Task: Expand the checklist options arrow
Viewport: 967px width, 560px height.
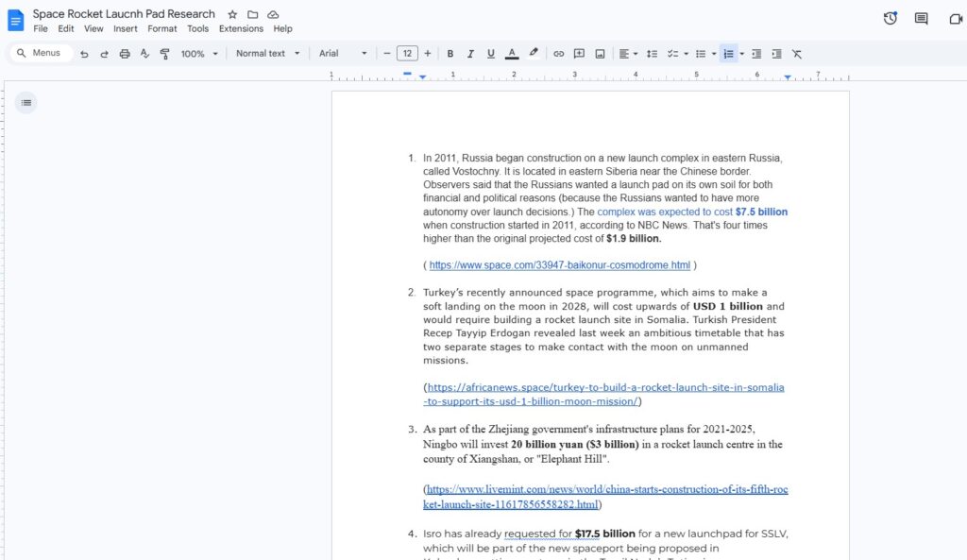Action: [x=686, y=54]
